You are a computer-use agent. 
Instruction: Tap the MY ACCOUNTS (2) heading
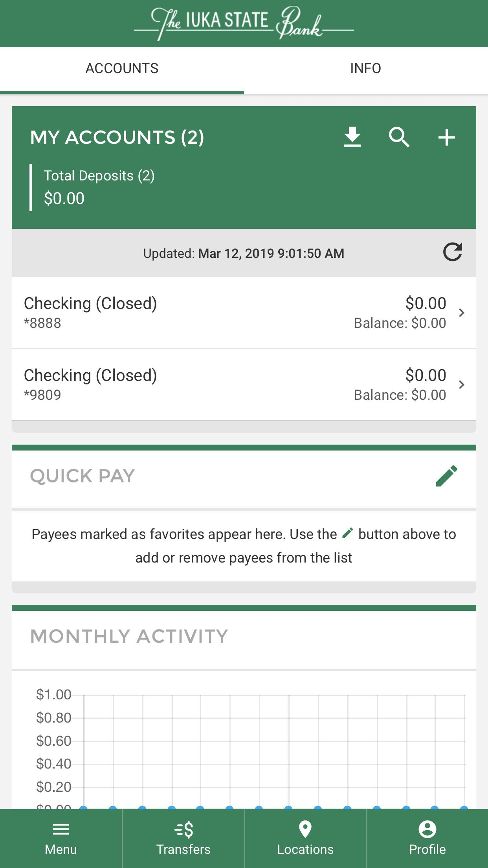[117, 137]
